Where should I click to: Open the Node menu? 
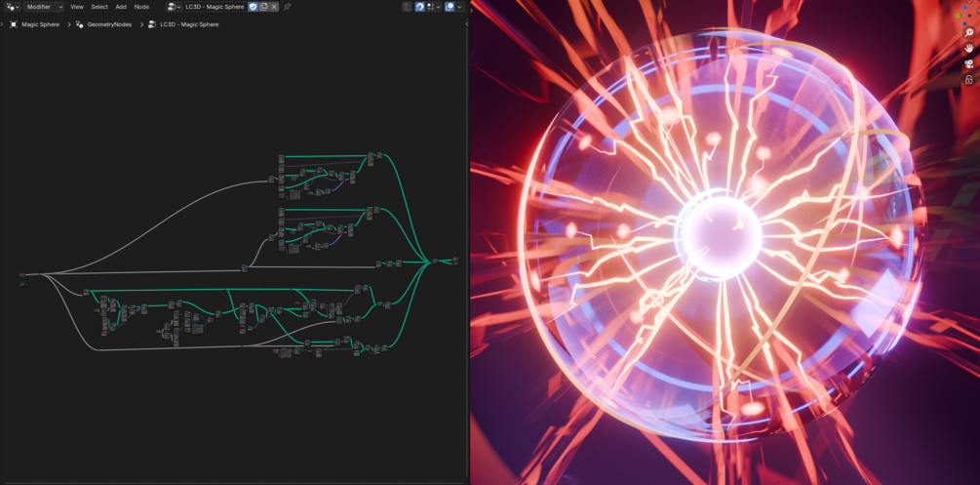pos(141,7)
